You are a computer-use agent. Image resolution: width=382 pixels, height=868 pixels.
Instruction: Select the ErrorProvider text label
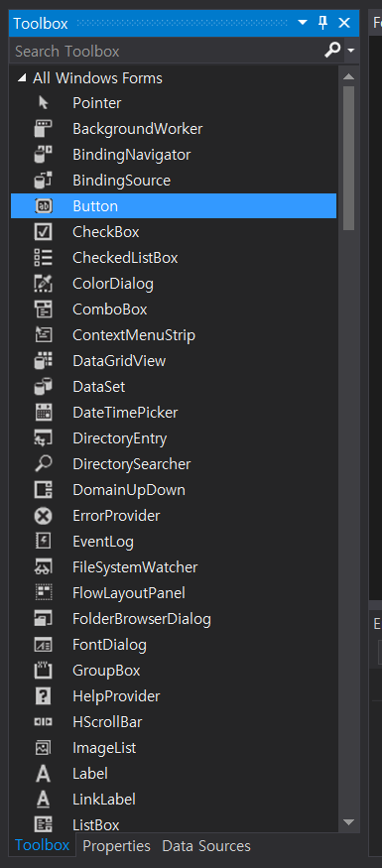tap(116, 516)
